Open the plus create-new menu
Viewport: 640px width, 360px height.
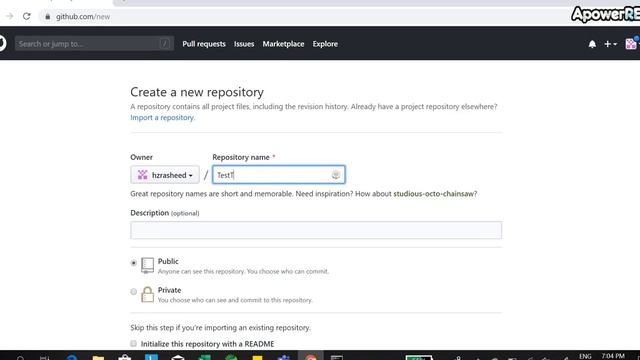point(610,44)
